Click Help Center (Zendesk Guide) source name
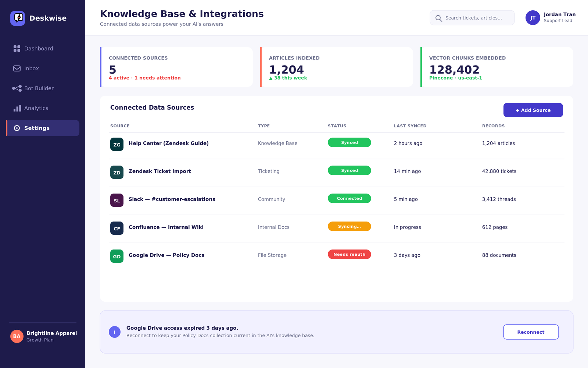 tap(169, 143)
